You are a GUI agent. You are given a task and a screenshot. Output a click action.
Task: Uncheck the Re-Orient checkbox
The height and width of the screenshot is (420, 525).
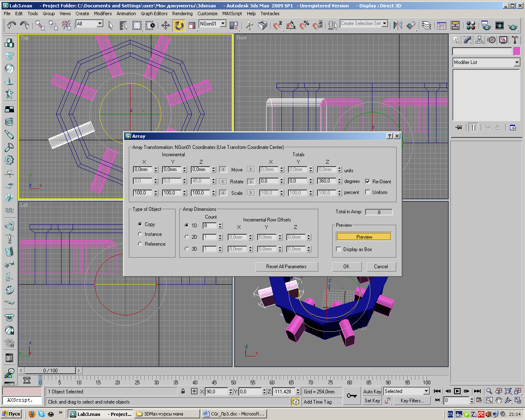[367, 181]
